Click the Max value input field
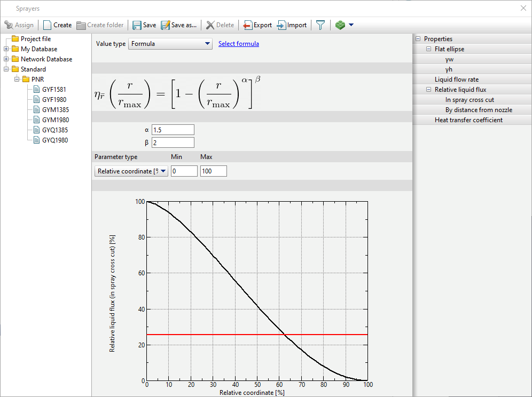The image size is (532, 397). pos(213,171)
